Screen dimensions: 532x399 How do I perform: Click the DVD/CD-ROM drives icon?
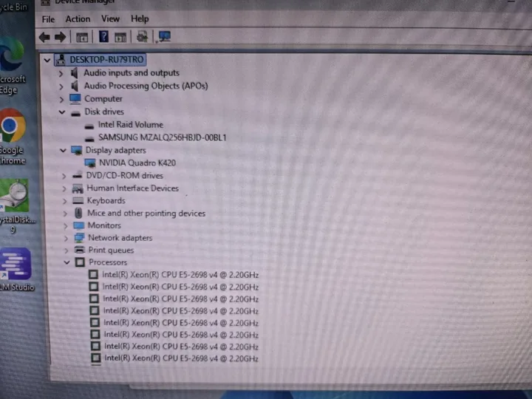click(x=78, y=176)
